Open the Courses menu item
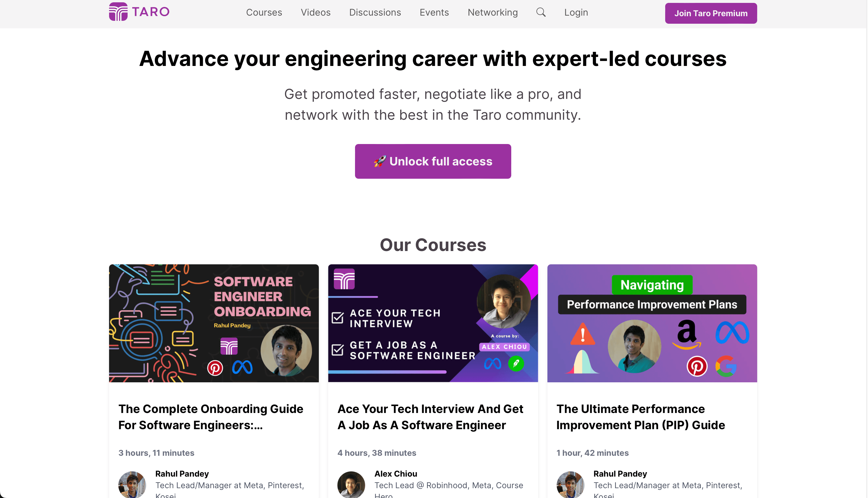The image size is (868, 498). 264,12
